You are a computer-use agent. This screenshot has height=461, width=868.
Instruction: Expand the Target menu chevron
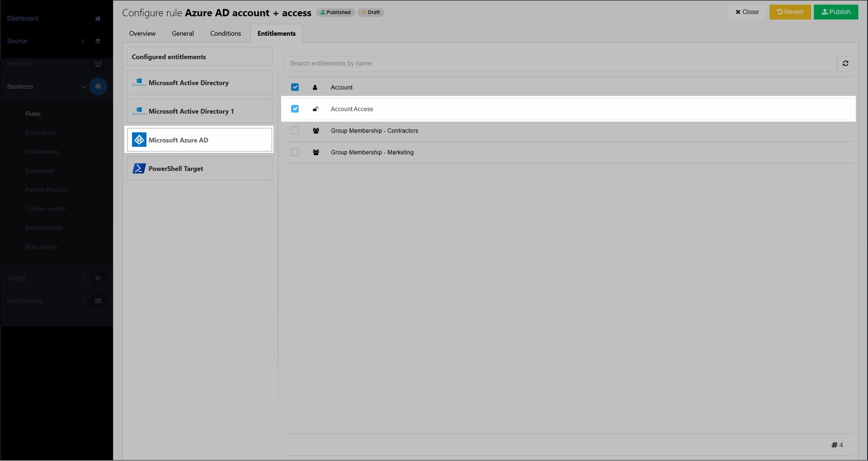pyautogui.click(x=84, y=278)
